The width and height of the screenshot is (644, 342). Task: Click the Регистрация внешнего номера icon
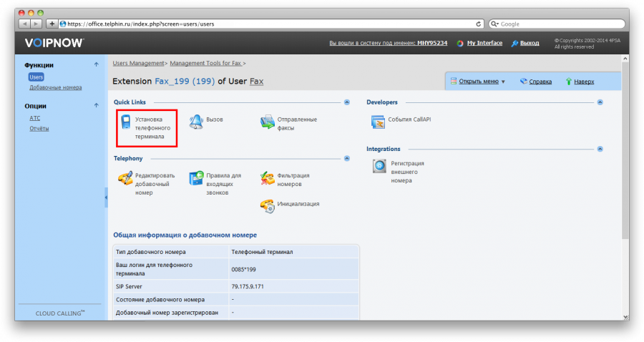379,166
